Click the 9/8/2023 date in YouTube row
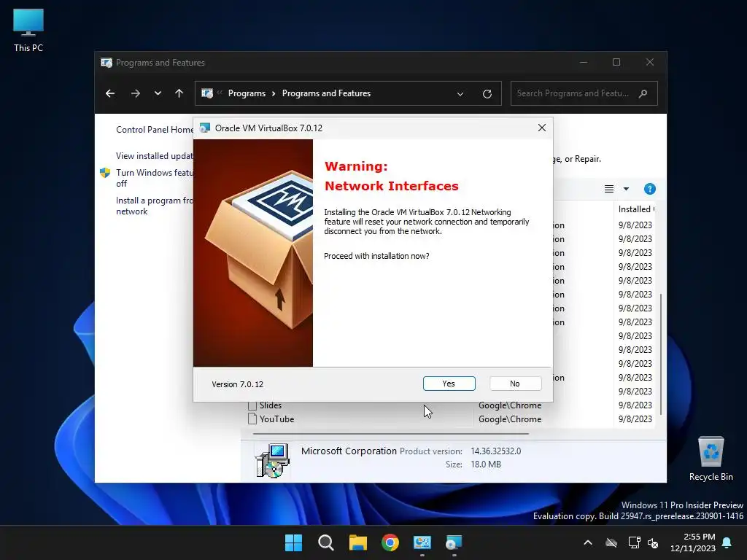 635,419
